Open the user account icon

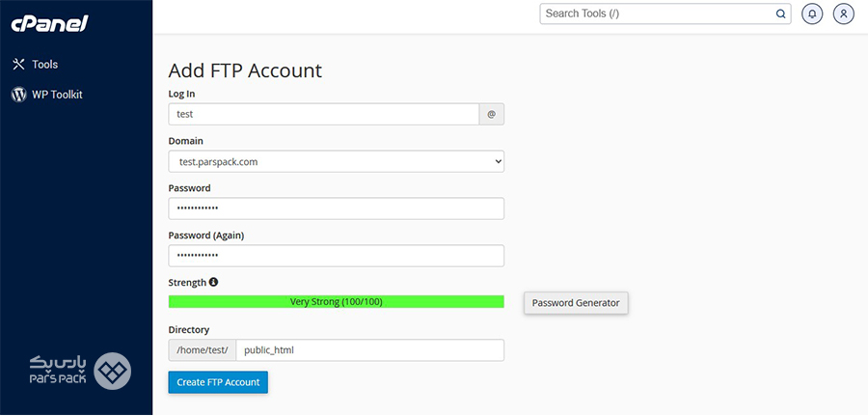(844, 14)
